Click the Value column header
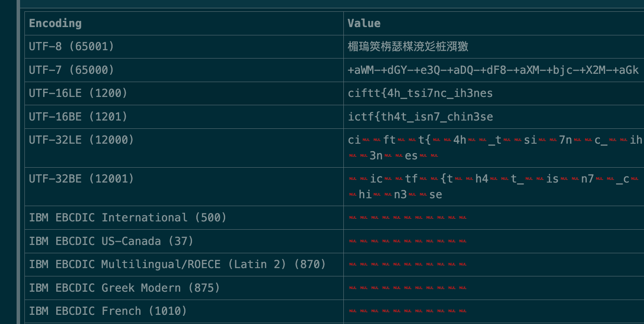The width and height of the screenshot is (644, 324). tap(364, 24)
